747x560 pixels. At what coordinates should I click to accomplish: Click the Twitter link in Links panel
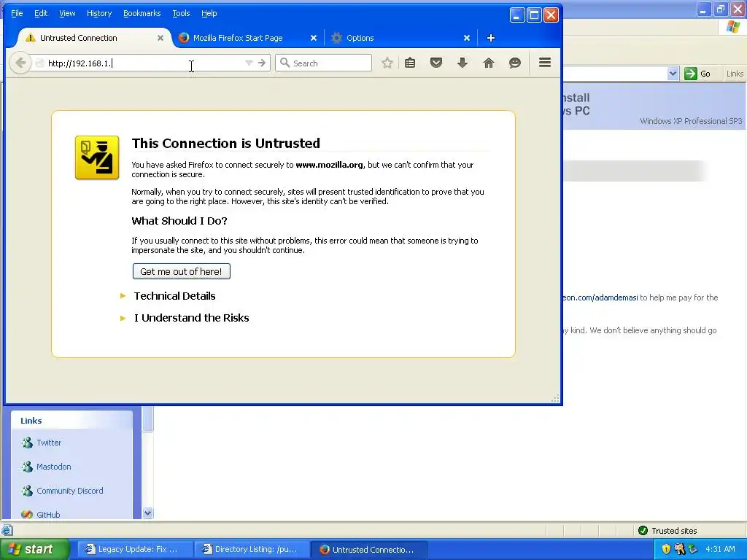click(49, 443)
